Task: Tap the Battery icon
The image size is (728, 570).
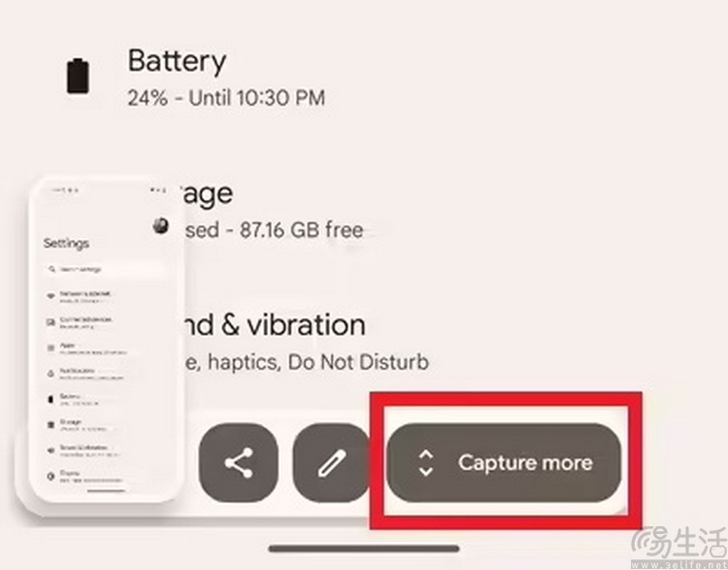Action: click(x=78, y=76)
